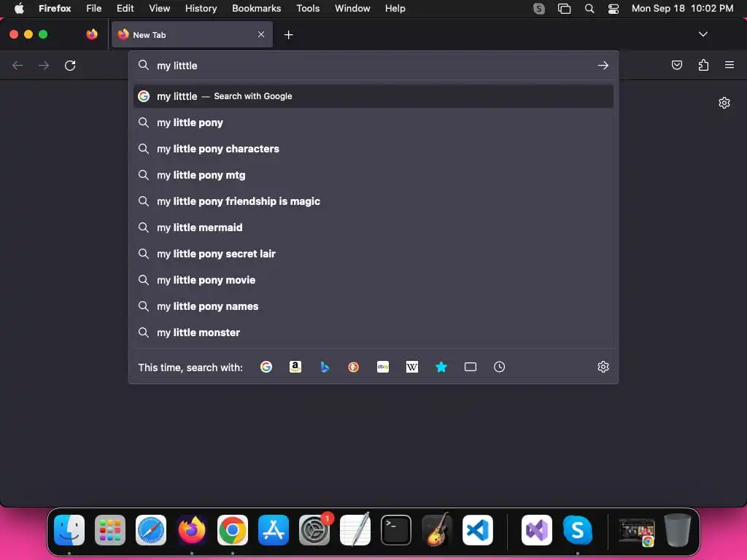Screen dimensions: 747x560
Task: Search this time with eBay icon
Action: (x=383, y=367)
